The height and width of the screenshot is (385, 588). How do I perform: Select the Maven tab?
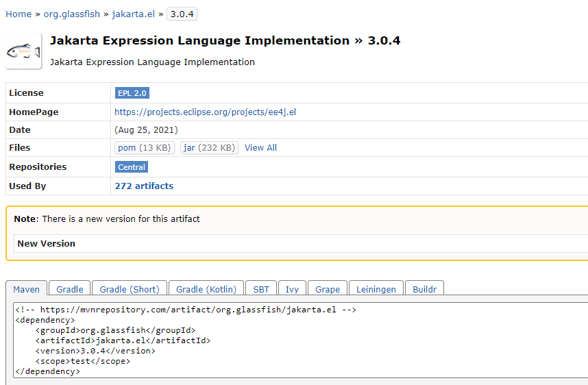pyautogui.click(x=27, y=289)
